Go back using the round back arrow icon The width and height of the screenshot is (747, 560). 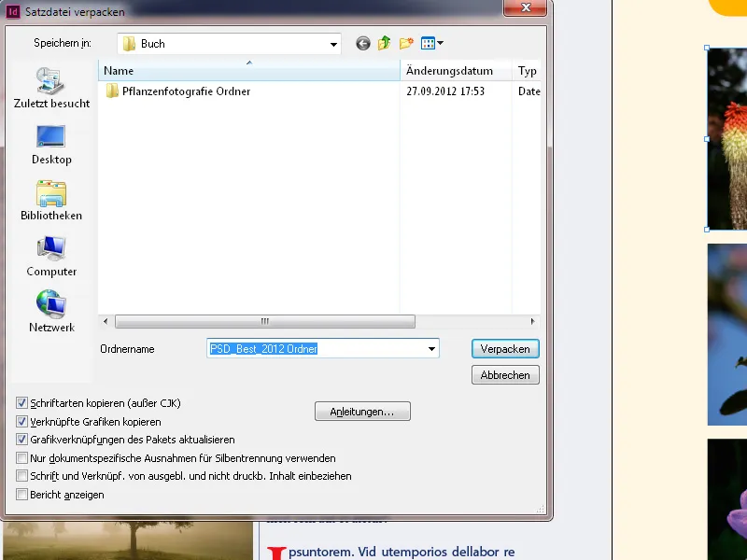coord(363,44)
